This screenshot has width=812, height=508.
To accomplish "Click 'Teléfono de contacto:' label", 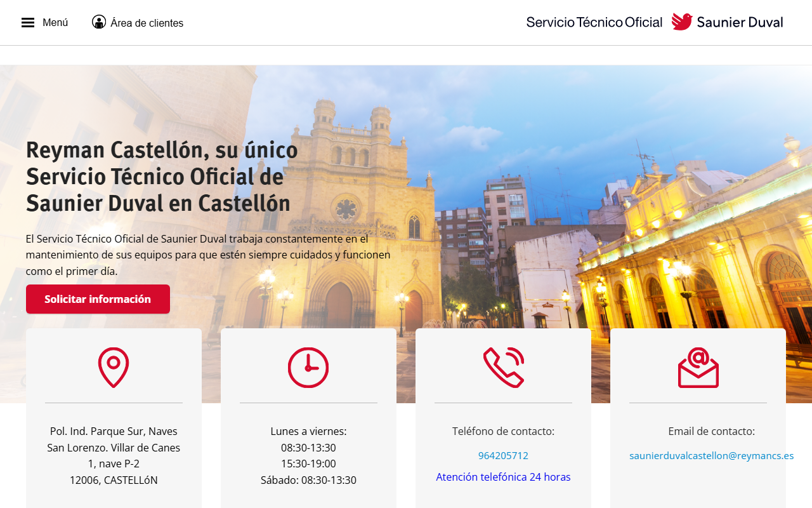I will pyautogui.click(x=503, y=431).
